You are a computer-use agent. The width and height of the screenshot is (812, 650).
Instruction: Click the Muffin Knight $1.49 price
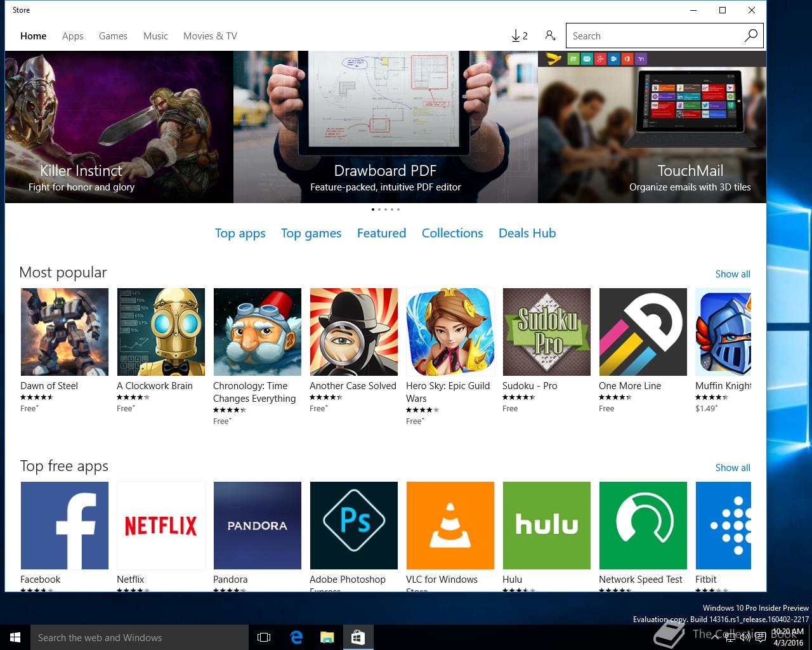706,409
